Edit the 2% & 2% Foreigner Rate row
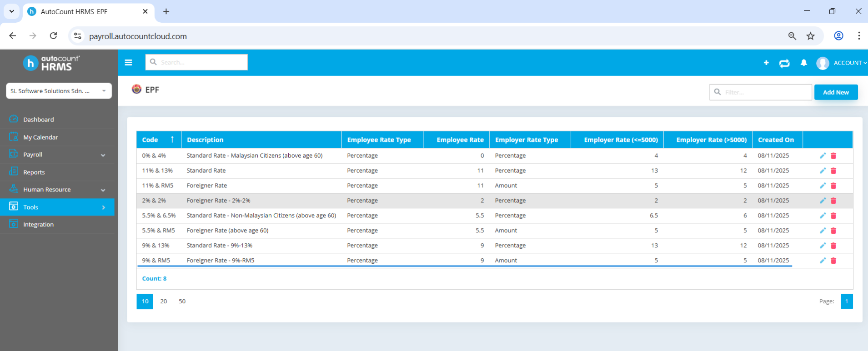This screenshot has width=868, height=351. point(823,201)
